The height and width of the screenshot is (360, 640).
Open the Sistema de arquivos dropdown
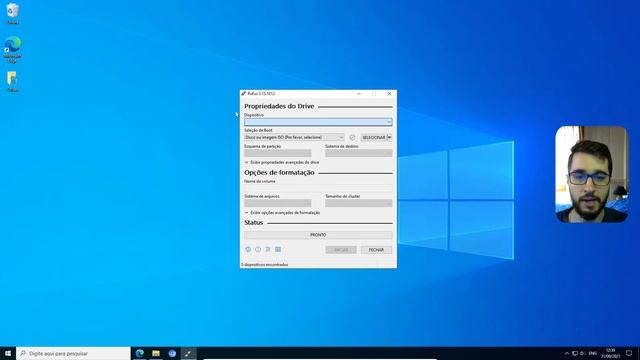coord(278,203)
